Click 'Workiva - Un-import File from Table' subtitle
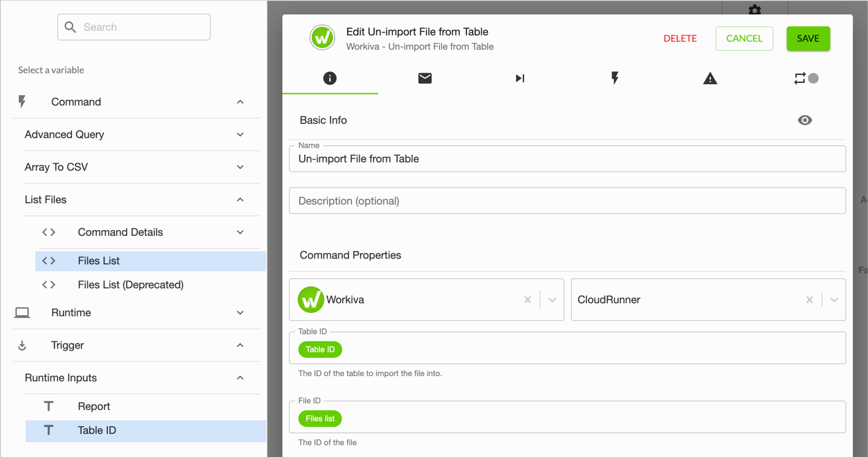 coord(420,46)
